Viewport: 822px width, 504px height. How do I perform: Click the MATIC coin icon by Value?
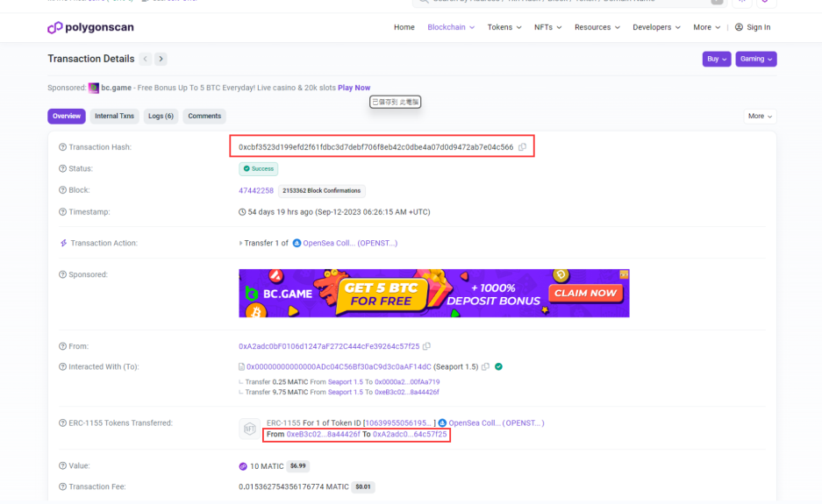pos(243,466)
